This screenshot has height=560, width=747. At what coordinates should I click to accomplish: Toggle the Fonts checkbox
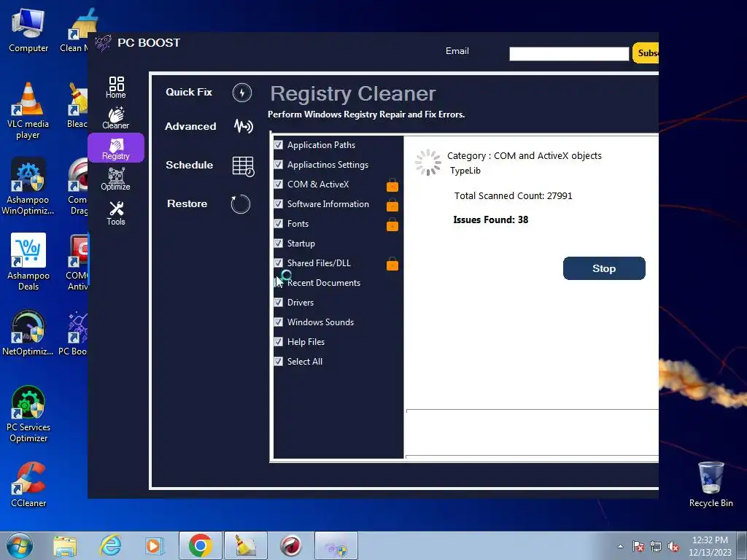[279, 223]
